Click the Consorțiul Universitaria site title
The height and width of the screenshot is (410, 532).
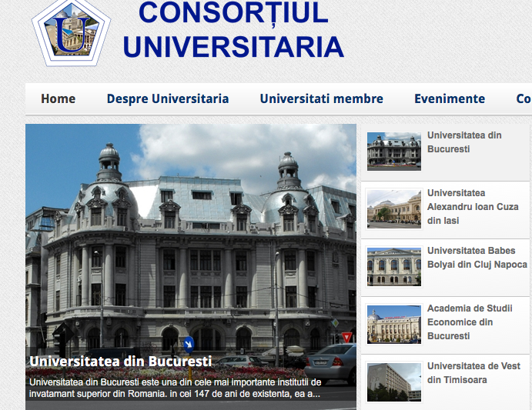[233, 31]
